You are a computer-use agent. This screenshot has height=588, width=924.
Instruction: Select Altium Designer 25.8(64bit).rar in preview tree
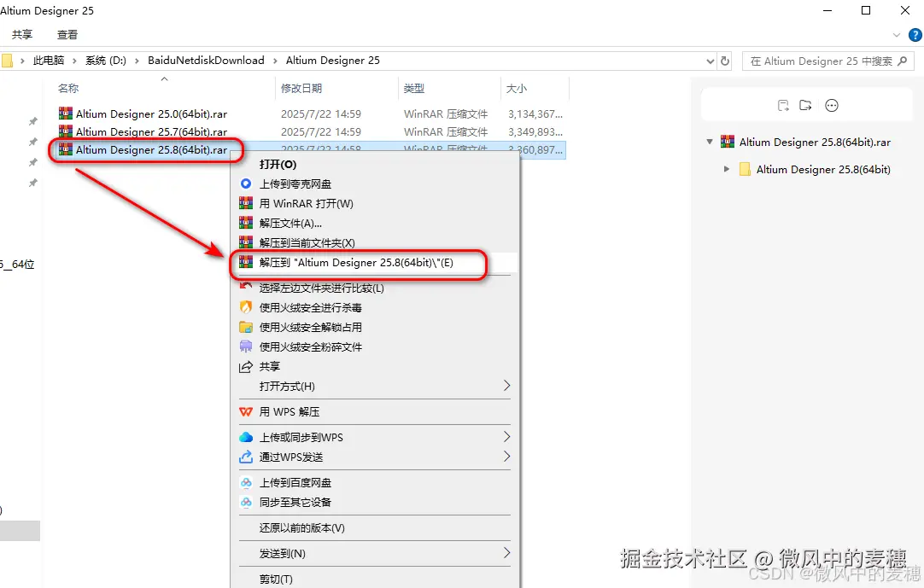[x=815, y=142]
